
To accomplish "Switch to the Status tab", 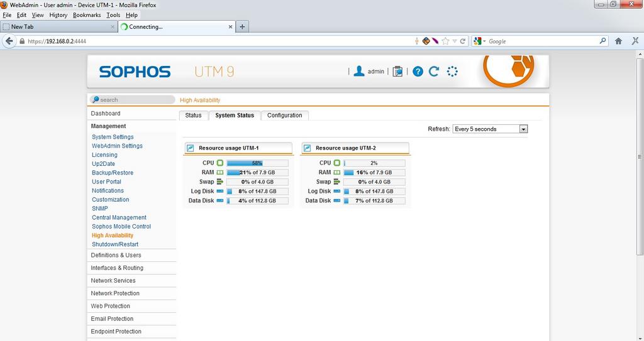I will click(x=194, y=116).
